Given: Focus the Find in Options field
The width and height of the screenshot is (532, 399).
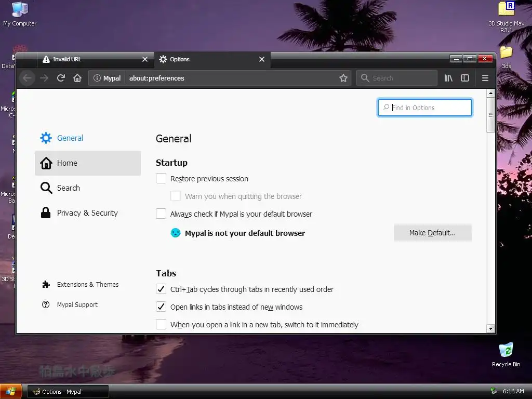Looking at the screenshot, I should (425, 108).
